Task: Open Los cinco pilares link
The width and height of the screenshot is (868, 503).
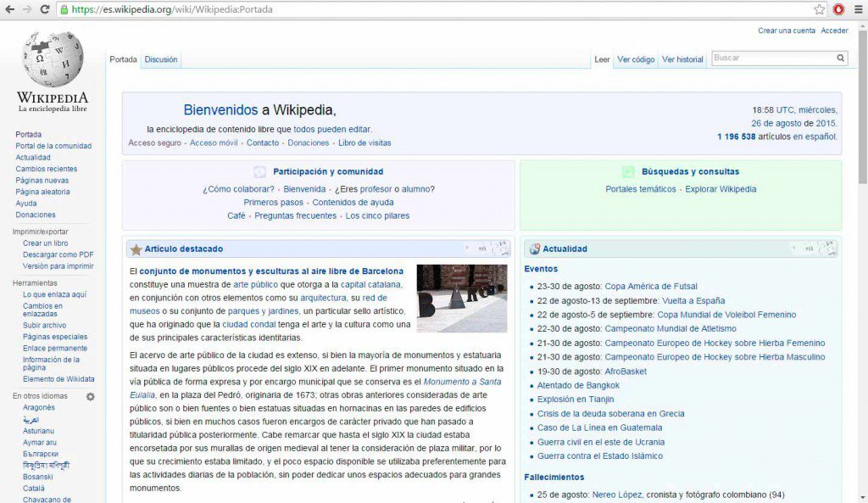Action: 377,216
